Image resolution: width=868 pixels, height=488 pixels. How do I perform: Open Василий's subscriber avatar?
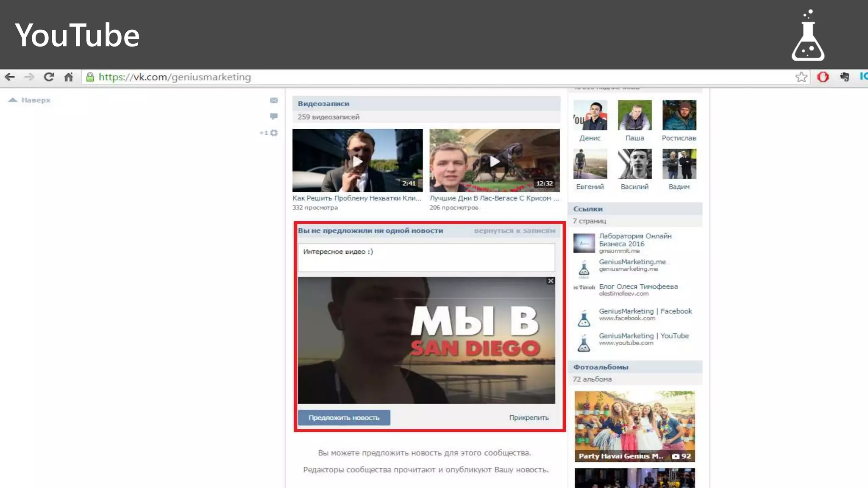(x=634, y=164)
